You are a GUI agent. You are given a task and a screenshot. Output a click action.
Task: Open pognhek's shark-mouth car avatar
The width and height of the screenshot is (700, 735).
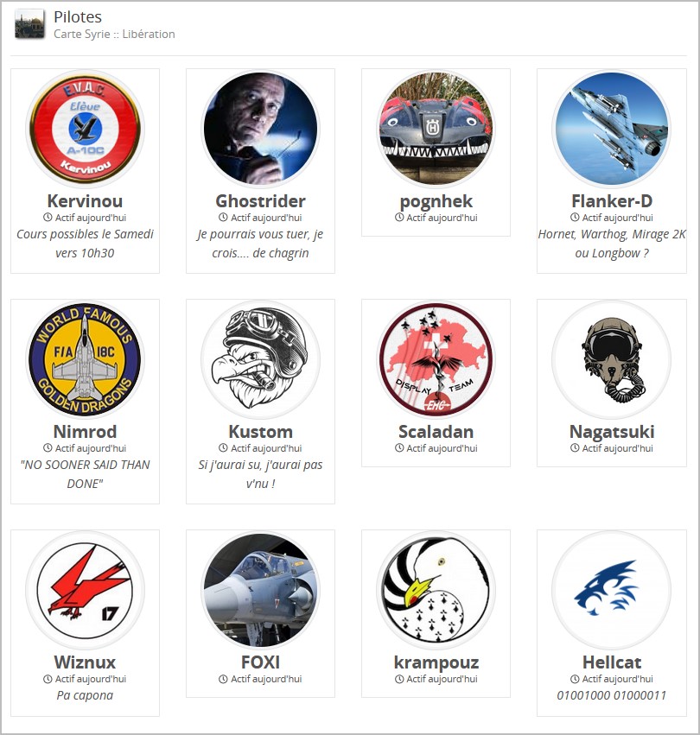click(436, 129)
